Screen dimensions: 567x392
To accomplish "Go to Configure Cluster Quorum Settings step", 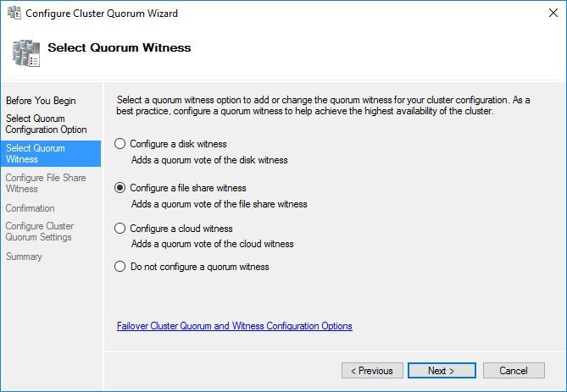I will pos(40,232).
